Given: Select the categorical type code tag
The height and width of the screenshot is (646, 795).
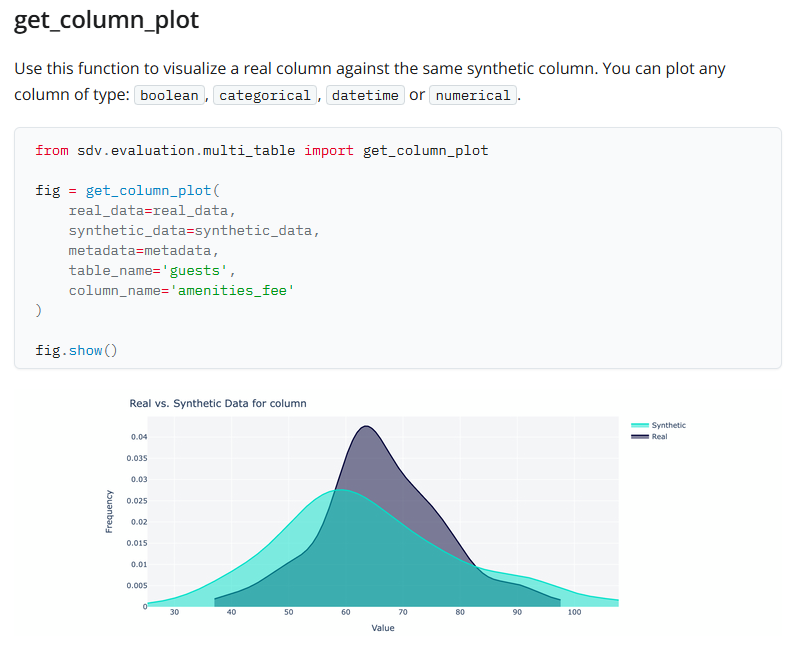Looking at the screenshot, I should (265, 96).
